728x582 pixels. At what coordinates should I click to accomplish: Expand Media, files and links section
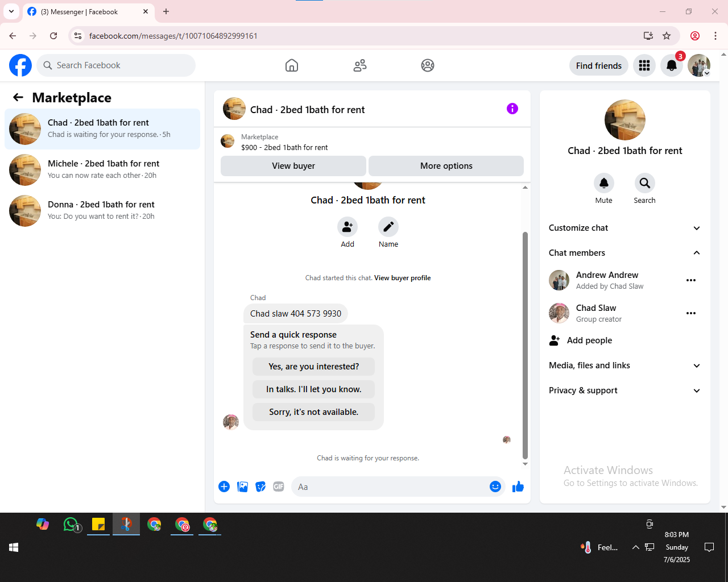625,365
